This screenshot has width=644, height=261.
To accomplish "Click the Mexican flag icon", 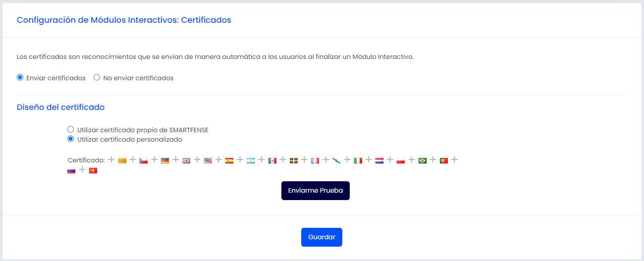I will pos(272,160).
